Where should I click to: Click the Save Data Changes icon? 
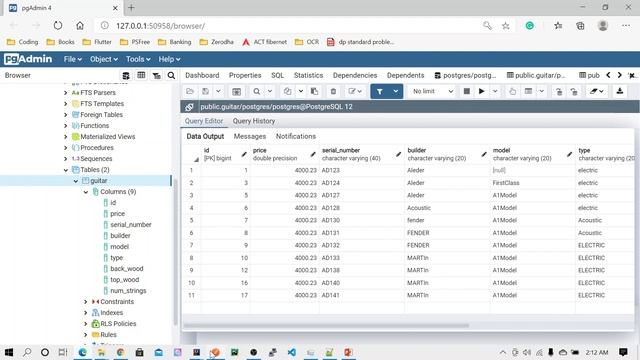coord(236,91)
